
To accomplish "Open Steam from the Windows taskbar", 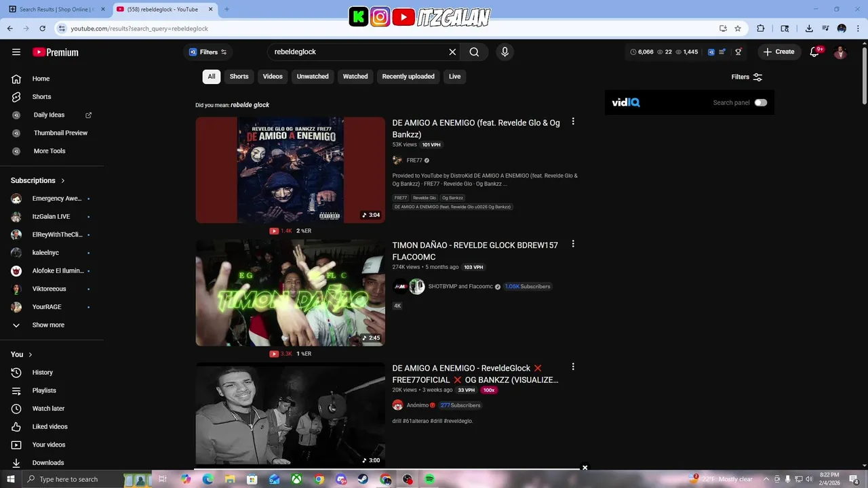I will click(x=363, y=479).
